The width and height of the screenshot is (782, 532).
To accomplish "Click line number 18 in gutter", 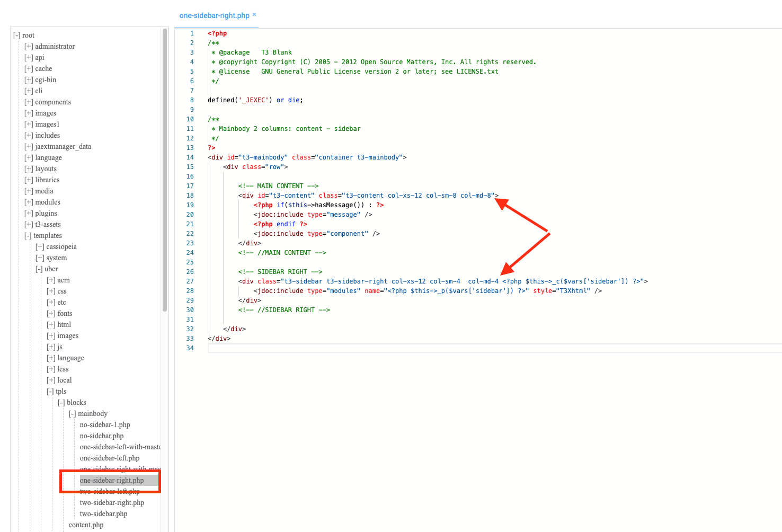I will (190, 196).
